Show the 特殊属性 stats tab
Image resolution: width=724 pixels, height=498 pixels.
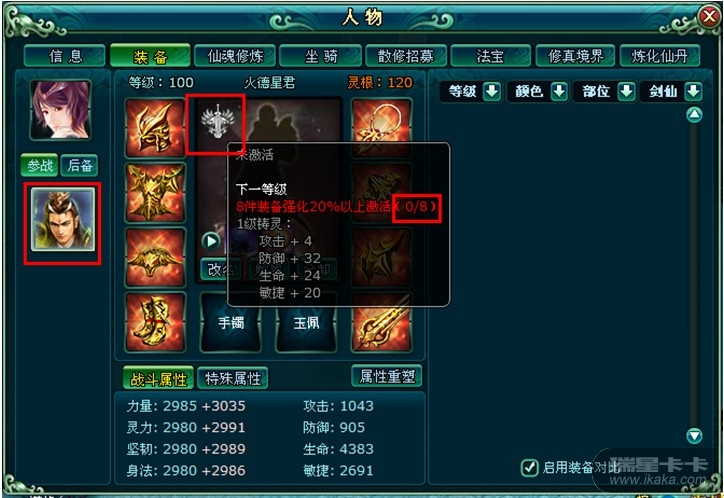(x=233, y=378)
